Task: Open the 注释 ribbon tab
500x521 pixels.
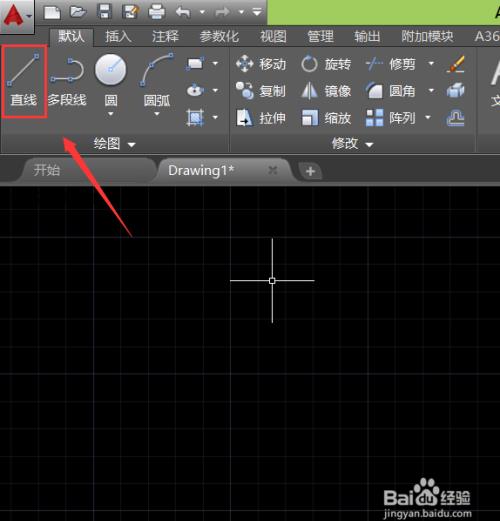Action: (x=165, y=36)
